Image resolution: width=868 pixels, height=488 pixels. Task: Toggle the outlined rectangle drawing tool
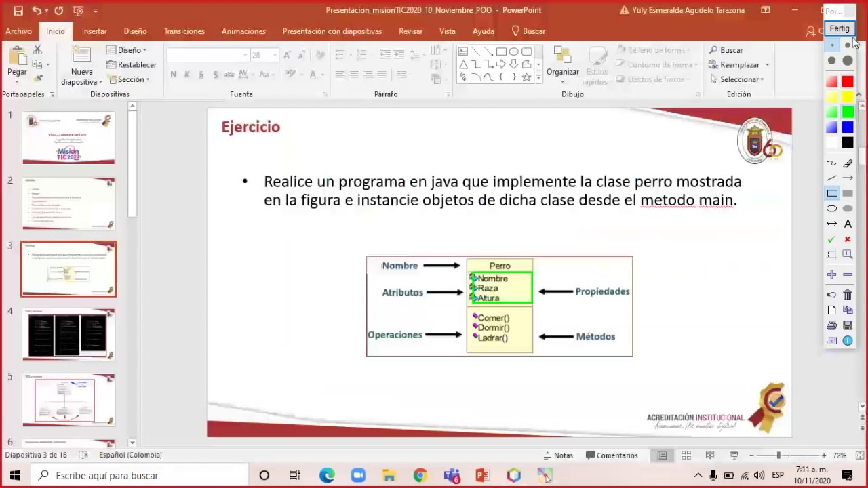point(832,193)
